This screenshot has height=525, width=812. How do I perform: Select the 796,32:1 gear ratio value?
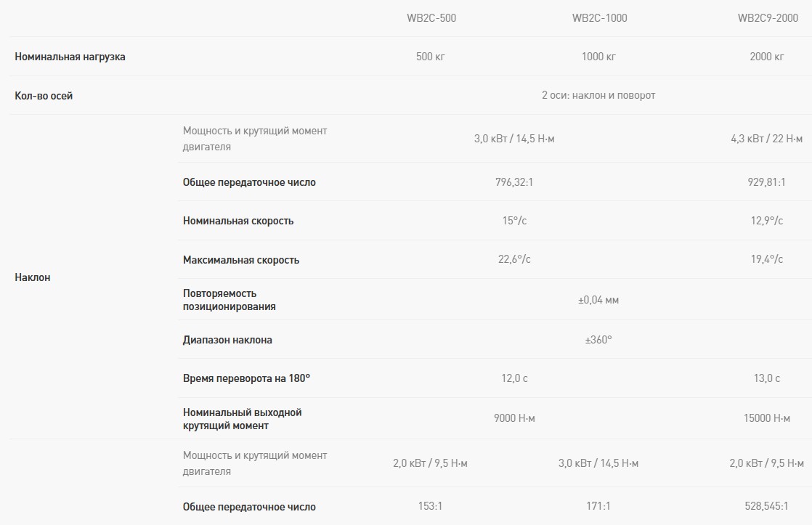514,182
